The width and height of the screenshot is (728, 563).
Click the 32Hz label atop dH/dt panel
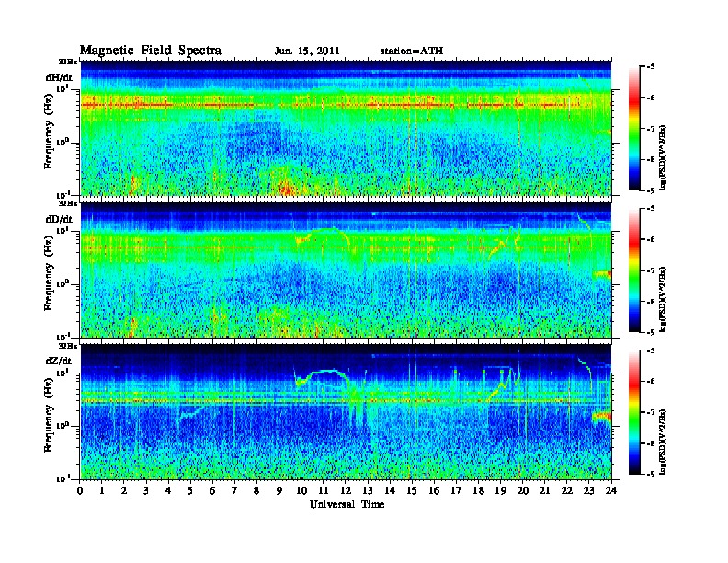pos(68,62)
